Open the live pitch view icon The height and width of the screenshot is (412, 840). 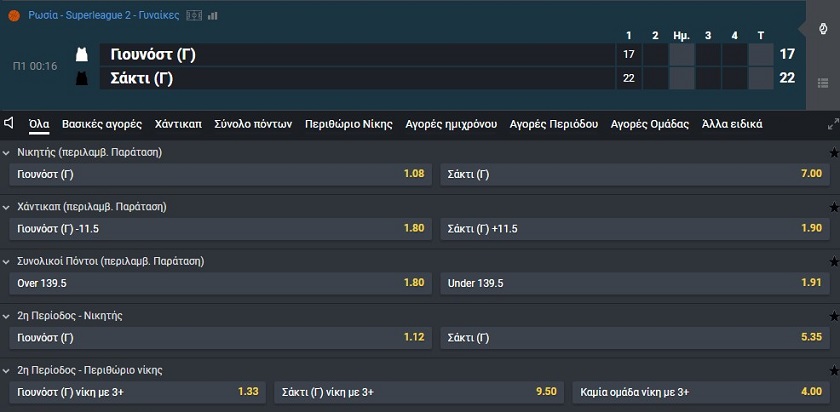point(194,16)
